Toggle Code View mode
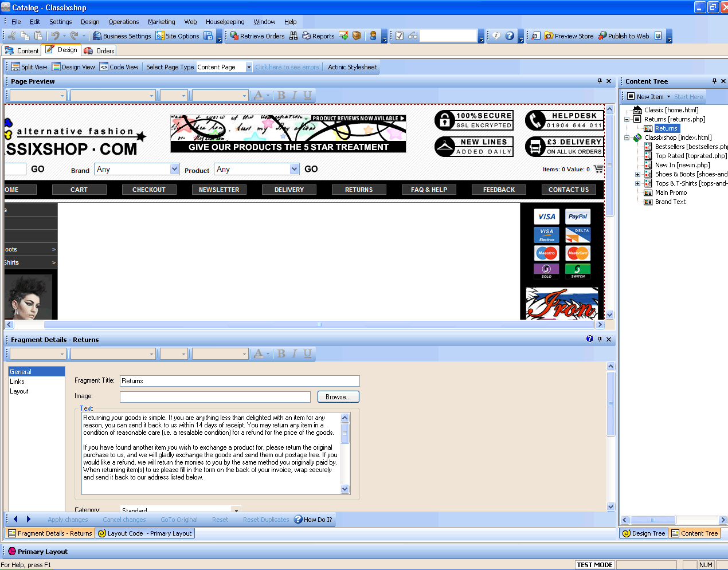Viewport: 728px width, 570px height. 119,67
